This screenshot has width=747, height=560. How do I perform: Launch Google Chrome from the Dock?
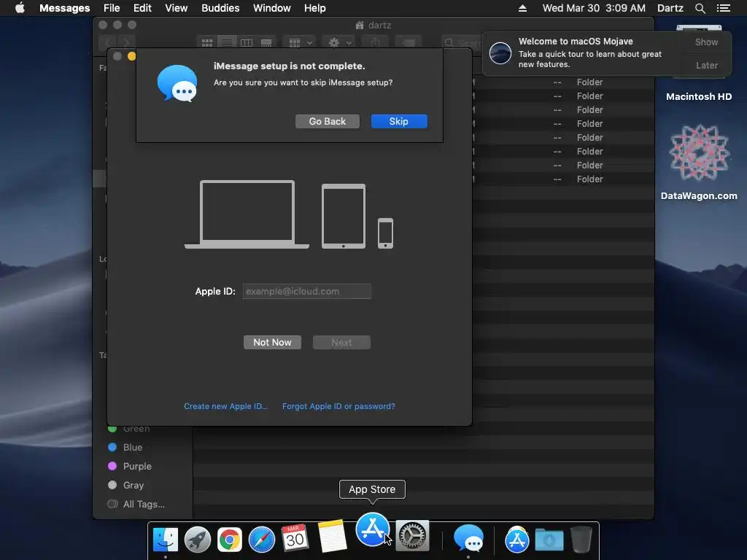pyautogui.click(x=230, y=539)
